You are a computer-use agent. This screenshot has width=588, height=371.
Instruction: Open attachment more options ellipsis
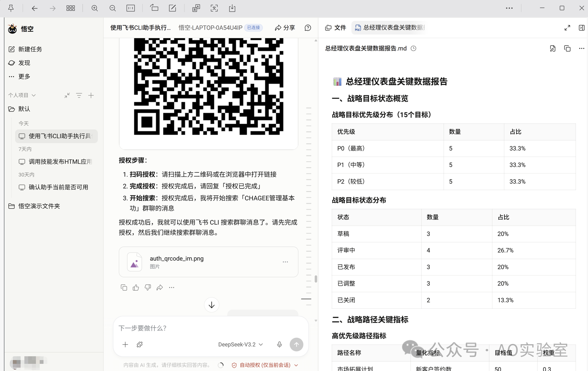(285, 262)
